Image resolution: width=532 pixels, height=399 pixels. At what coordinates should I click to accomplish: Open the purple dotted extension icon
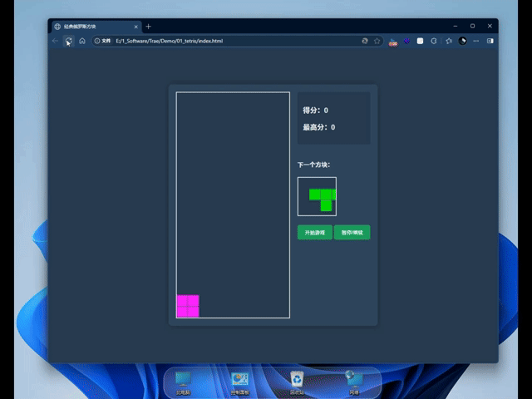406,41
